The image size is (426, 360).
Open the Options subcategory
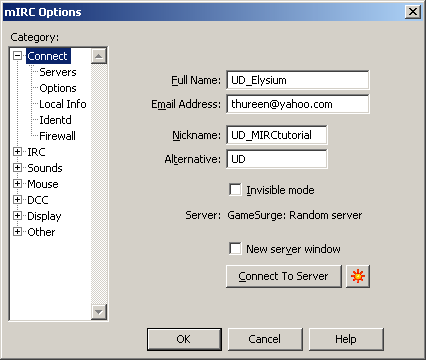click(x=58, y=88)
